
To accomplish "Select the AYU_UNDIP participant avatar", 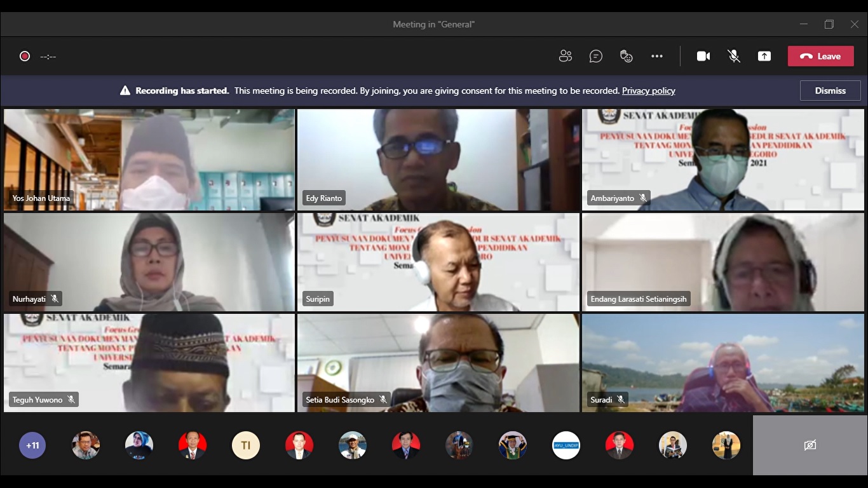I will (566, 445).
